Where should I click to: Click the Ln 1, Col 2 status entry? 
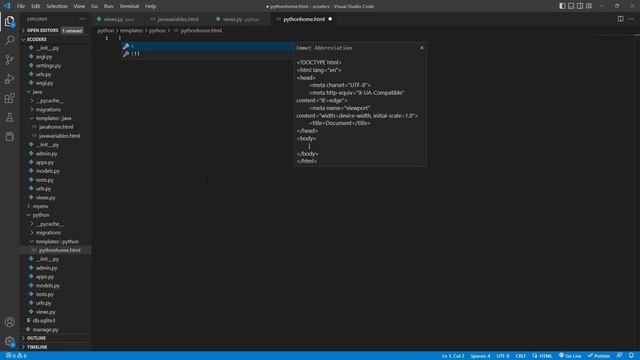453,356
